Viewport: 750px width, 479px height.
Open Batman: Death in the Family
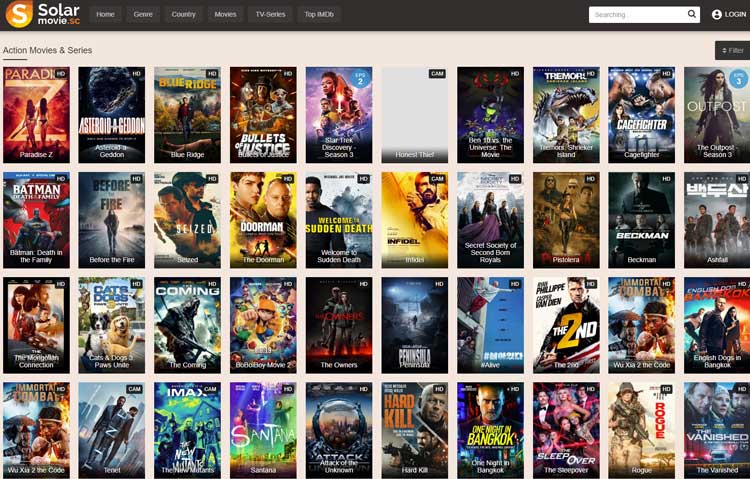(36, 220)
